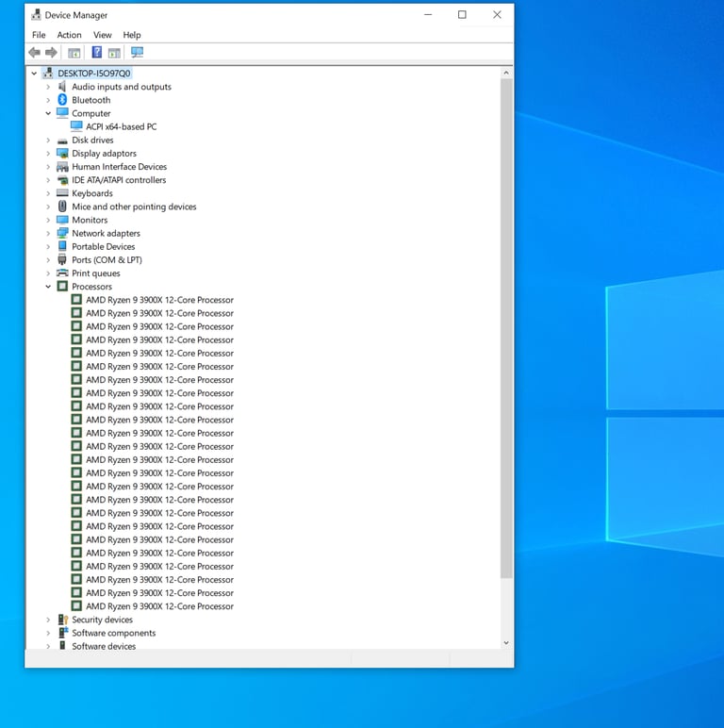Click Scan for hardware changes monitor icon

[x=138, y=53]
